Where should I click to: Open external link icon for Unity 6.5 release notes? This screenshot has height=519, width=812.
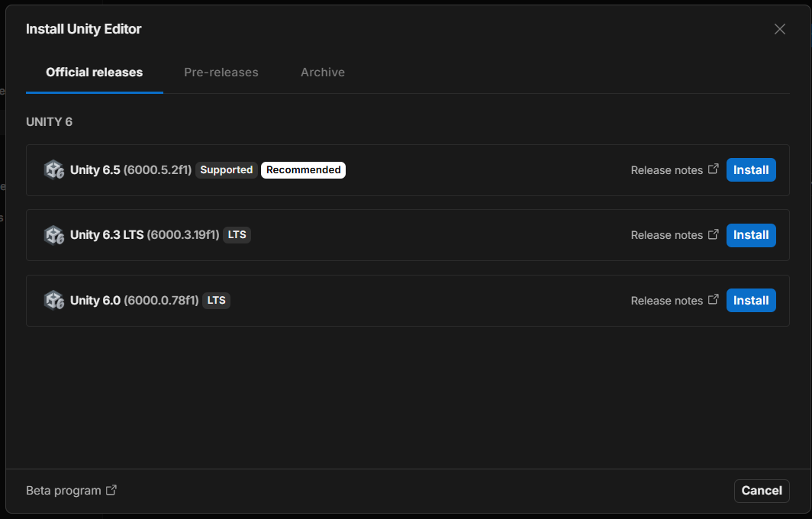tap(713, 169)
